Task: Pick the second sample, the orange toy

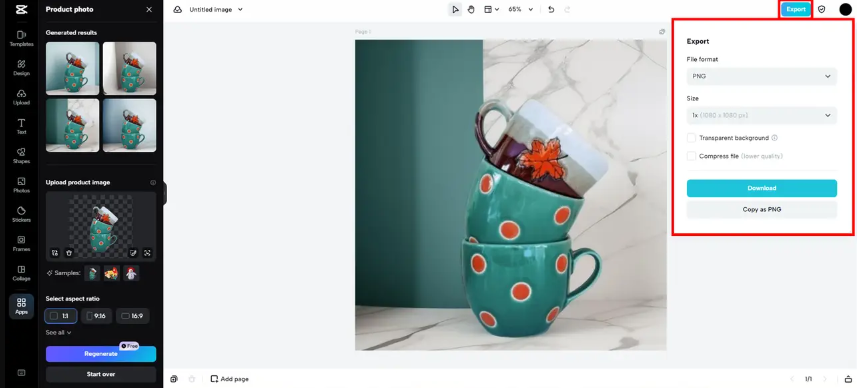Action: pos(112,273)
